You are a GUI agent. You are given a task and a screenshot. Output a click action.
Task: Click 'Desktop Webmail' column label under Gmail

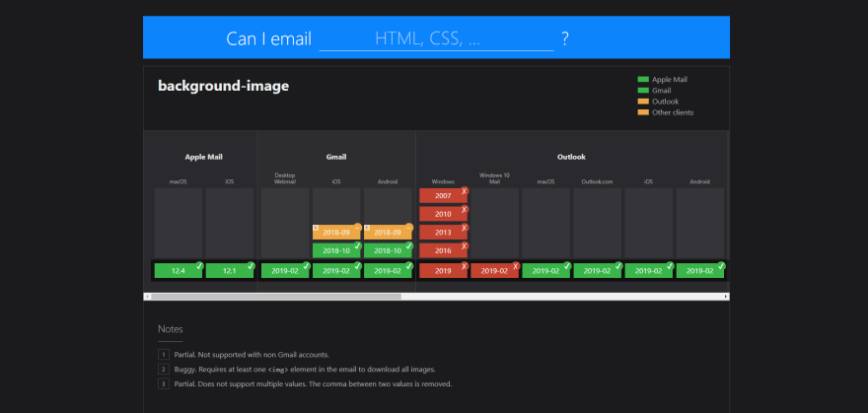285,178
